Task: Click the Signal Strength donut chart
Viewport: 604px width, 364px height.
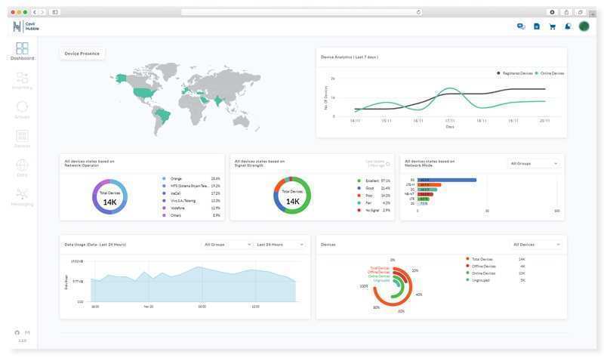Action: (x=292, y=196)
